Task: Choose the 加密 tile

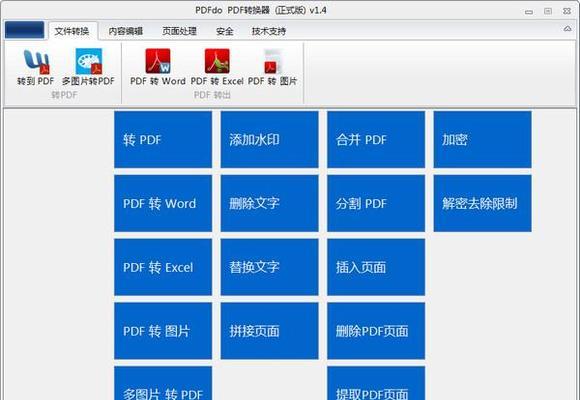Action: 482,140
